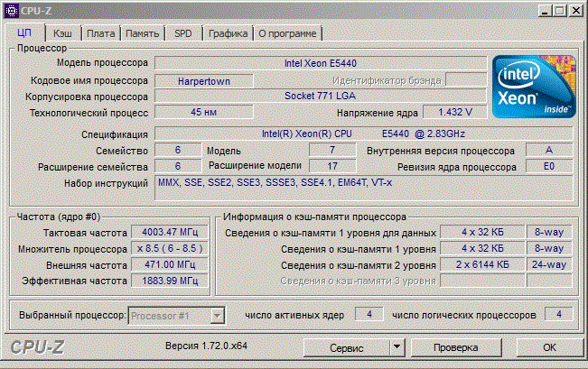Click the Harpertown code name value

coord(204,81)
